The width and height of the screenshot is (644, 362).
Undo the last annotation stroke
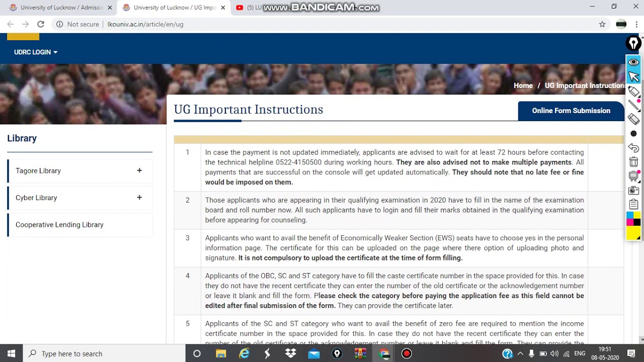coord(633,148)
